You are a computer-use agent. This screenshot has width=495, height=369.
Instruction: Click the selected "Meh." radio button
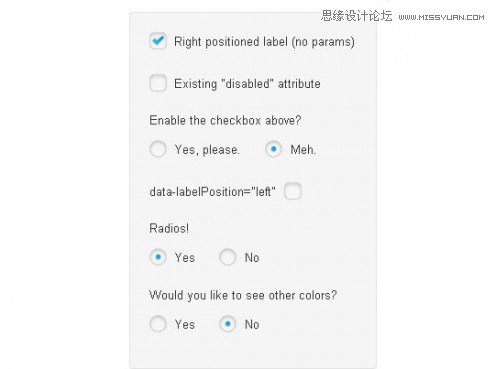click(274, 149)
